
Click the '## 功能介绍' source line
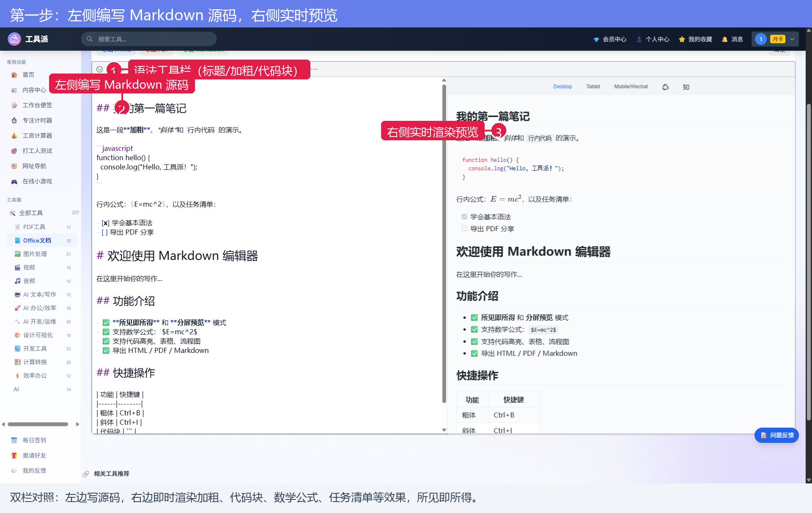(126, 301)
